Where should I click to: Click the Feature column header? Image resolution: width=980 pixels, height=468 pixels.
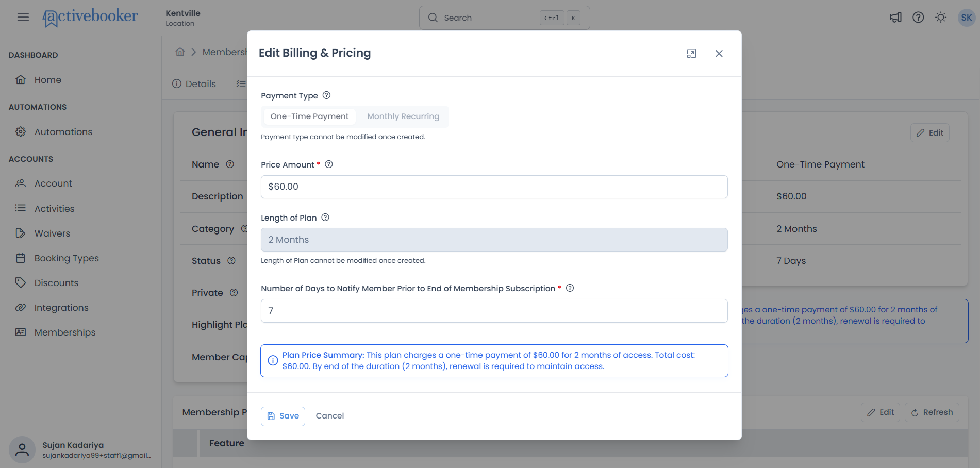tap(227, 443)
